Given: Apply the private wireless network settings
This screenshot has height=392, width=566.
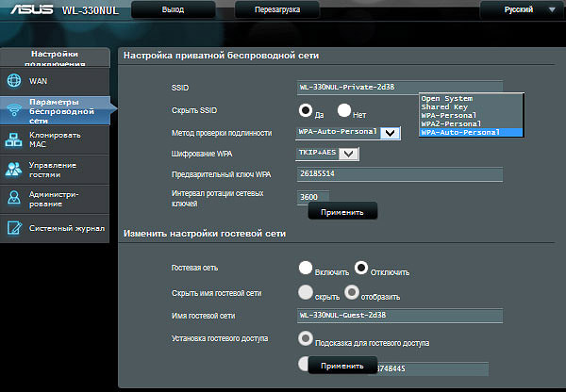Looking at the screenshot, I should coord(342,212).
